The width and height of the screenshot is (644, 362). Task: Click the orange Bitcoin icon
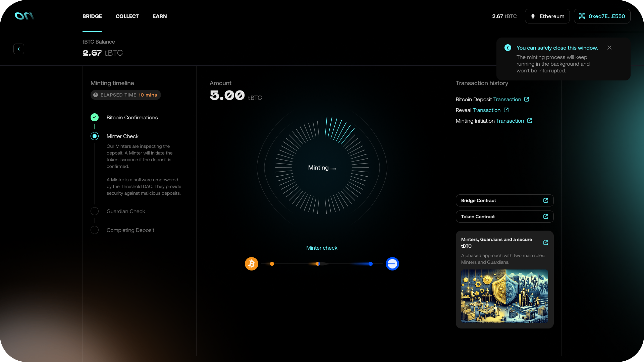252,264
